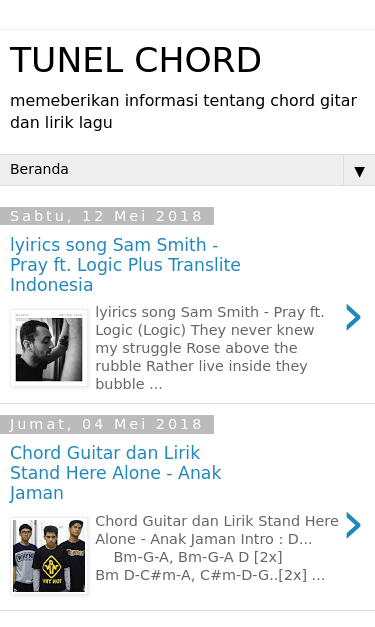
Task: Expand the black triangle in navigation bar
Action: (359, 172)
